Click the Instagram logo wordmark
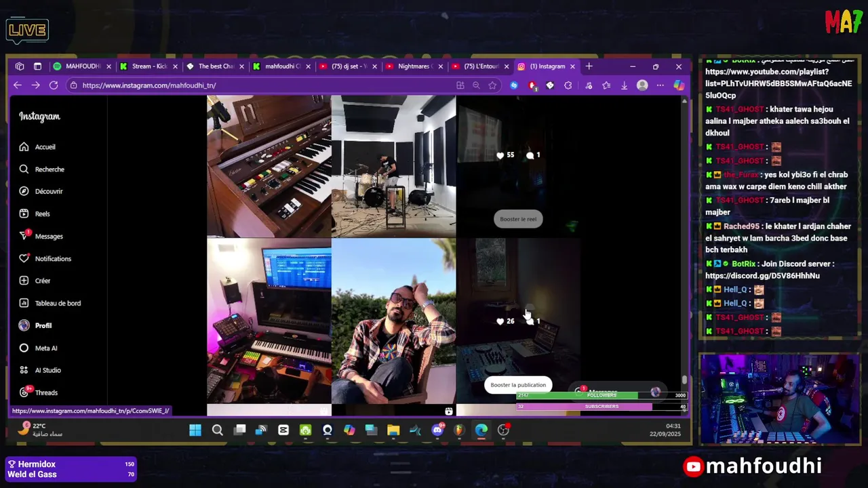Viewport: 868px width, 488px height. coord(39,117)
